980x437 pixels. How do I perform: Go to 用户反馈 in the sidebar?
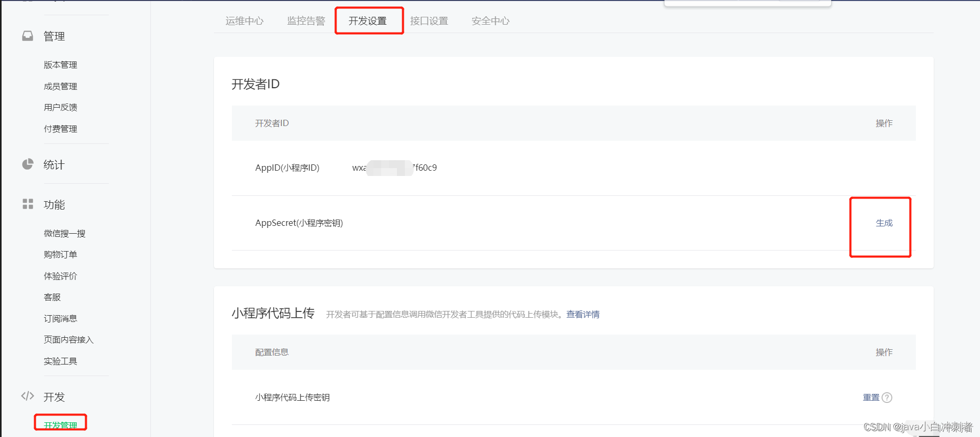(60, 107)
